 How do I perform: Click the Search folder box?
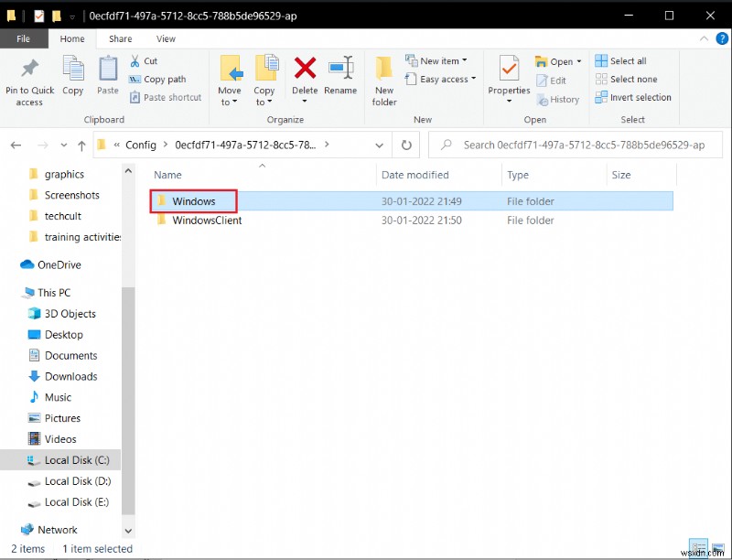pos(576,145)
